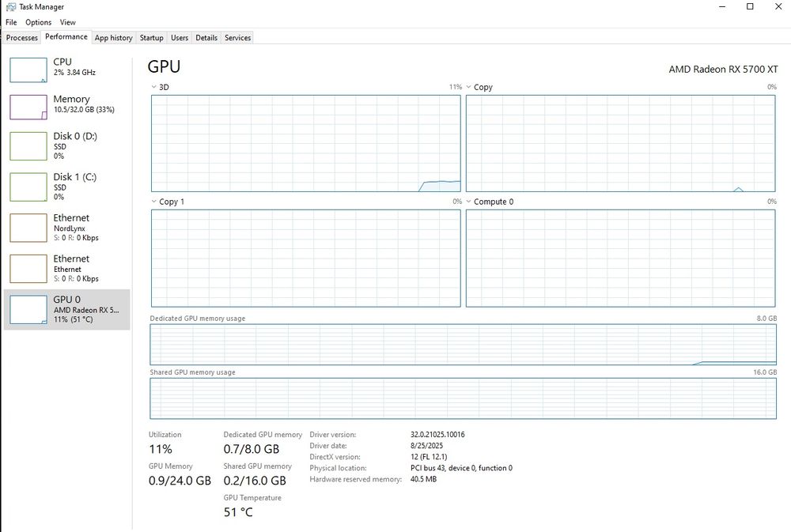
Task: Click the 'Dedicated GPU memory usage' label
Action: point(197,319)
